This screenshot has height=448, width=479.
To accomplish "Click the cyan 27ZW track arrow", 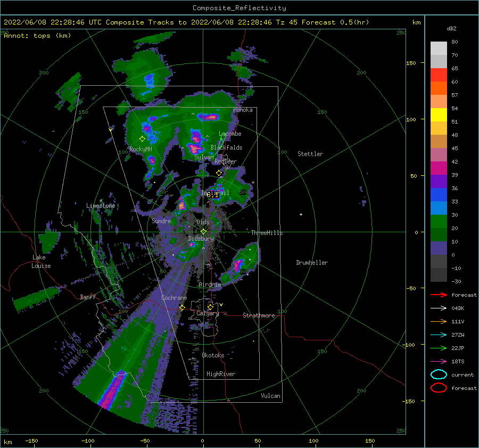I will click(439, 335).
